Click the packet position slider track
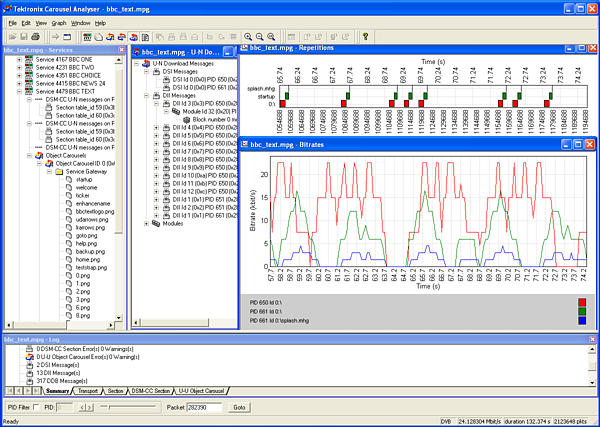 point(128,407)
